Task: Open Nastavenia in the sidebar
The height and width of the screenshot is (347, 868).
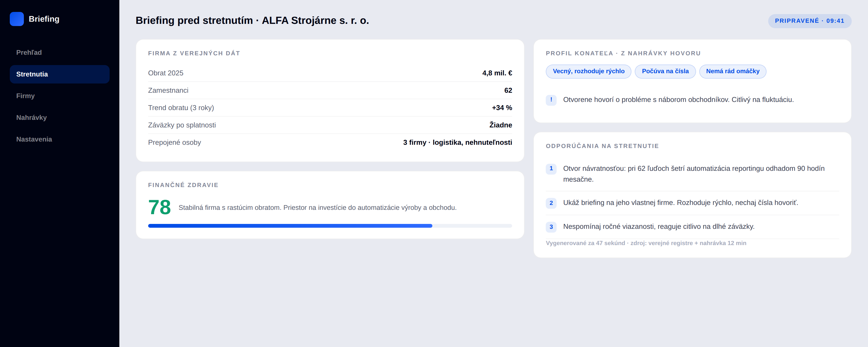Action: [x=60, y=139]
